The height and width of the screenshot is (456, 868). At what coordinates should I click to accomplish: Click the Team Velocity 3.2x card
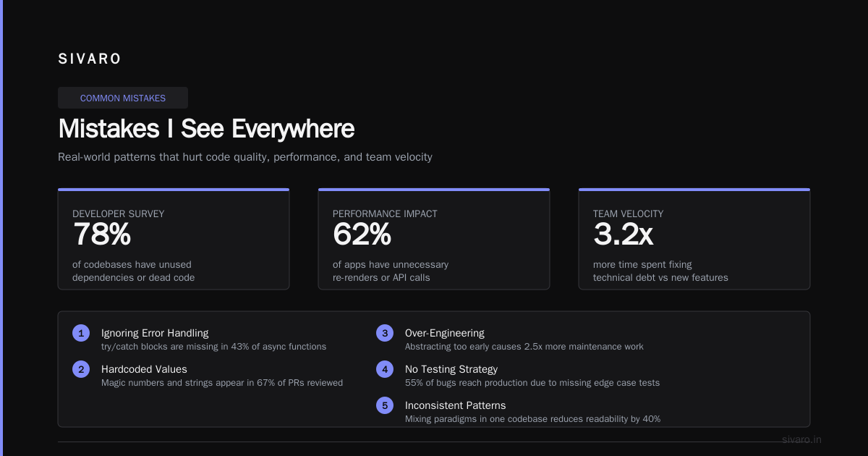click(x=694, y=239)
